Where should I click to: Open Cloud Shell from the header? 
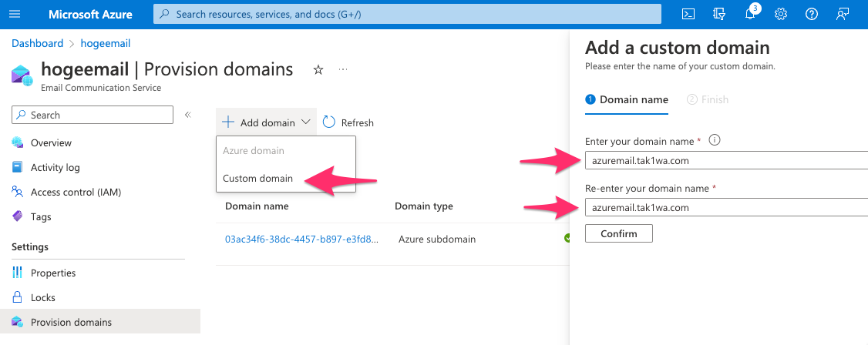pyautogui.click(x=688, y=15)
